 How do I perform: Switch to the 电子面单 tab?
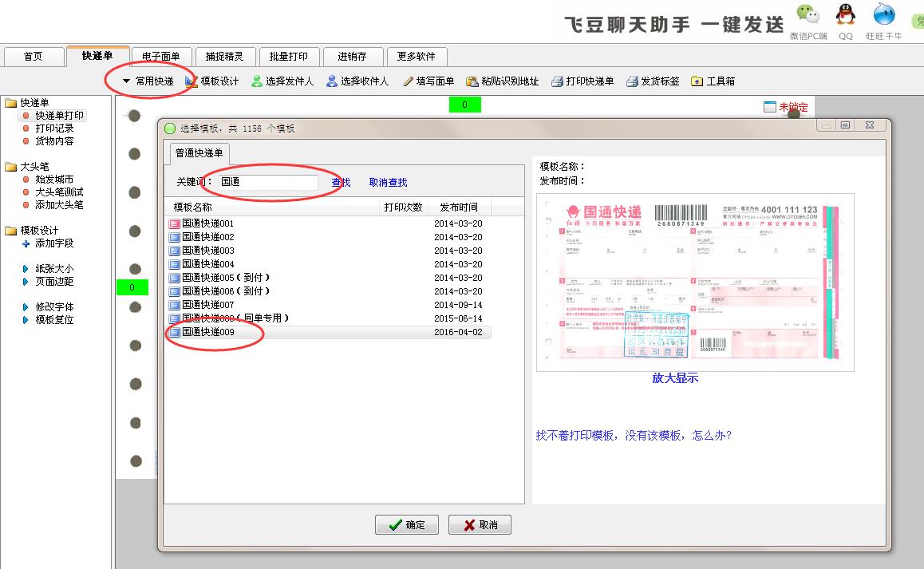(x=161, y=57)
